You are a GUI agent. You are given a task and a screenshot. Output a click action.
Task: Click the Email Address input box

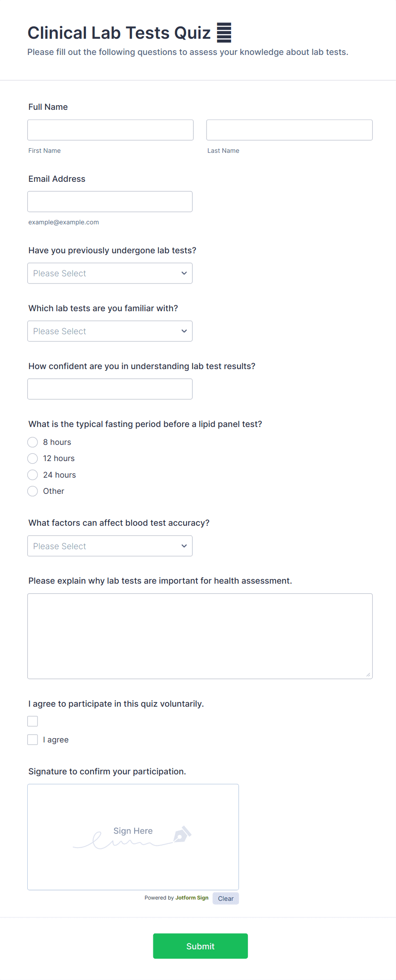tap(110, 202)
